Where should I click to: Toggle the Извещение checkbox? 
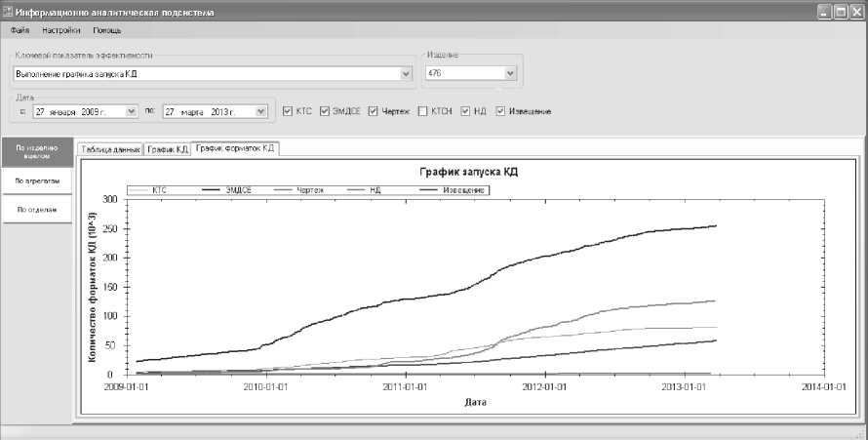coord(501,111)
